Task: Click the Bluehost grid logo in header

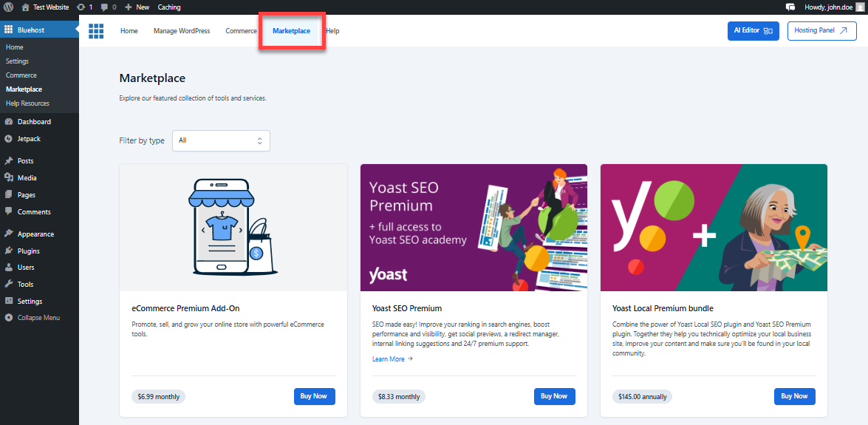Action: 96,31
